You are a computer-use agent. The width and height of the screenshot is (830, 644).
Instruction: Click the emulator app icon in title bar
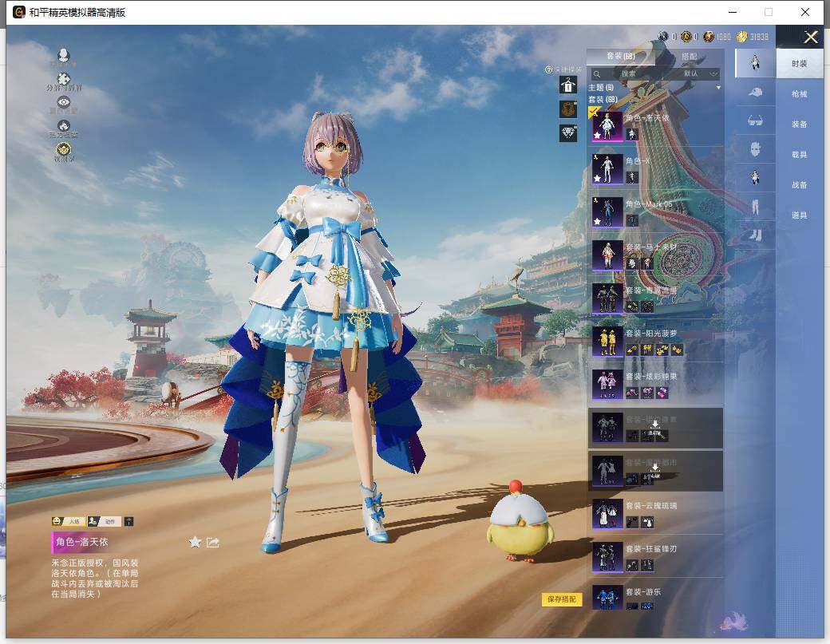(19, 12)
